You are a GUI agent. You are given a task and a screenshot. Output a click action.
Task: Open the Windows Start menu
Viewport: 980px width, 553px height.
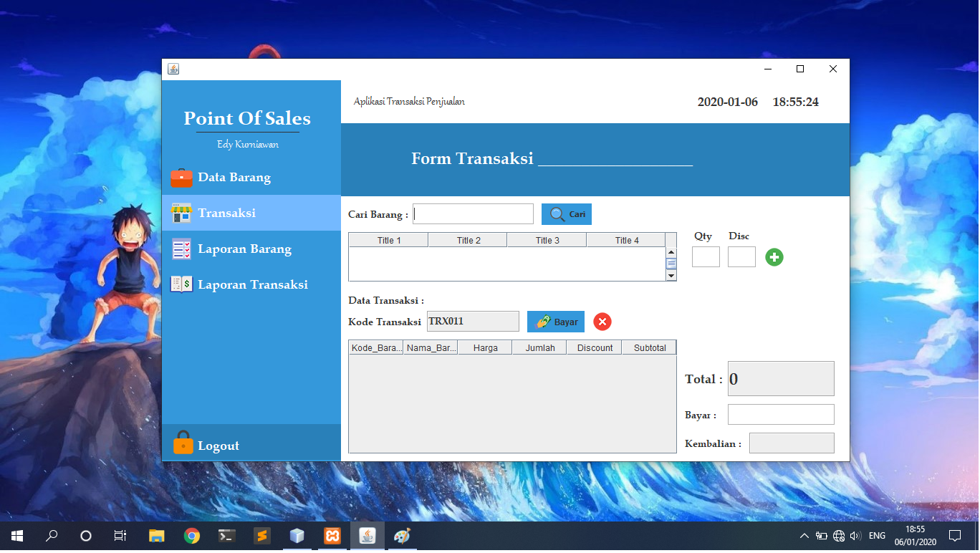[17, 535]
